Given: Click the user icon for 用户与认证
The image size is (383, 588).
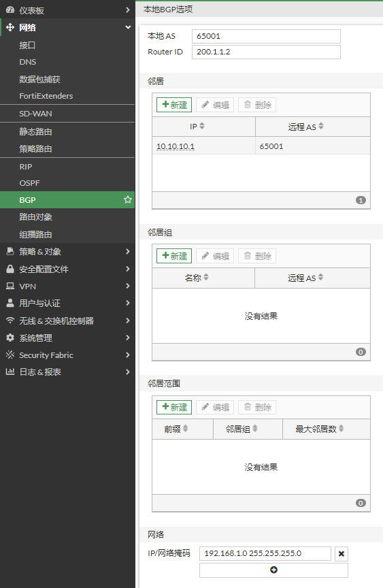Looking at the screenshot, I should [10, 303].
